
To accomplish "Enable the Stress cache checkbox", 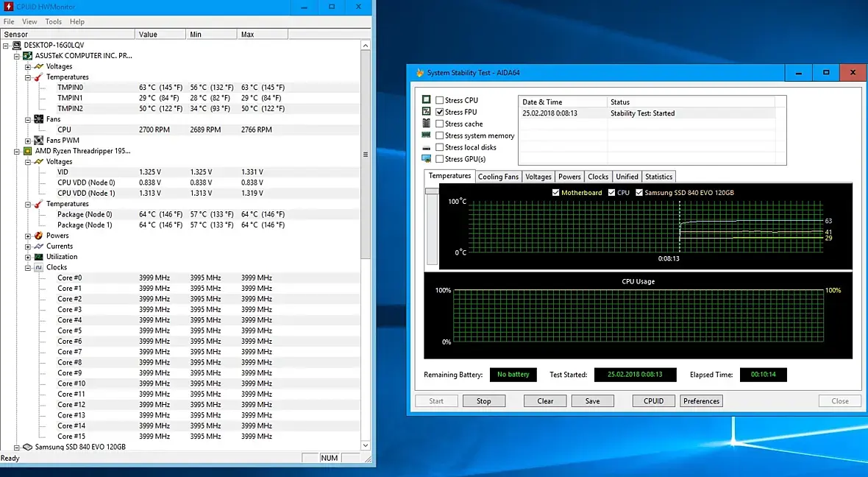I will [x=440, y=124].
